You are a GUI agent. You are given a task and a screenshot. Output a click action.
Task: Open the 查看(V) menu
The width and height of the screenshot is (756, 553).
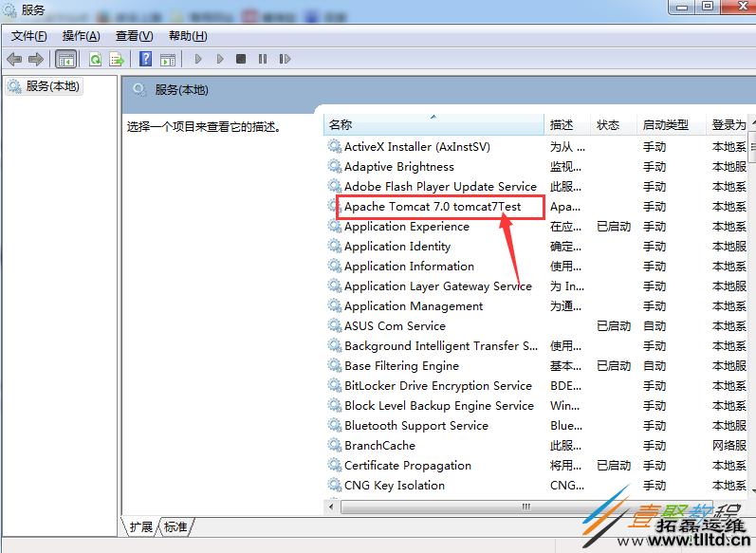coord(134,35)
